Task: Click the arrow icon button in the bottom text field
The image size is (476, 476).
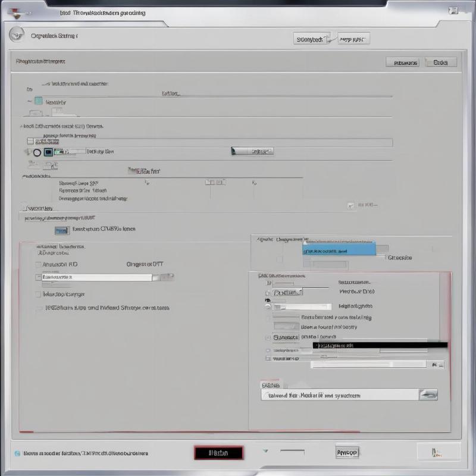Action: click(428, 395)
